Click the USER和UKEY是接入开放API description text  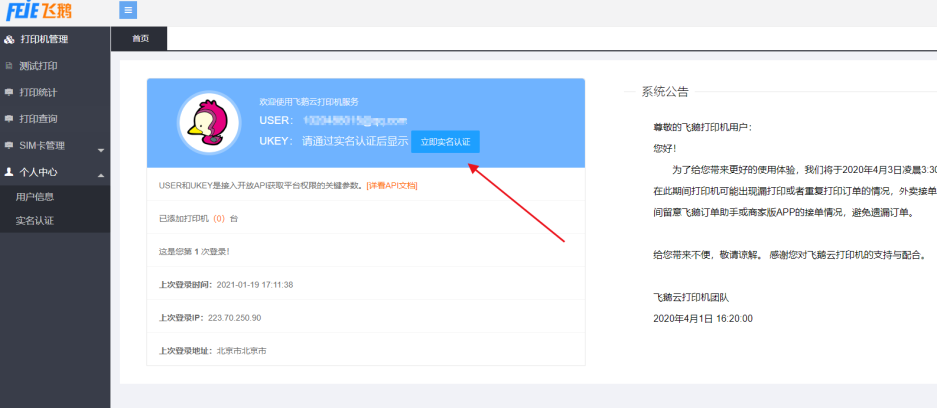(261, 186)
